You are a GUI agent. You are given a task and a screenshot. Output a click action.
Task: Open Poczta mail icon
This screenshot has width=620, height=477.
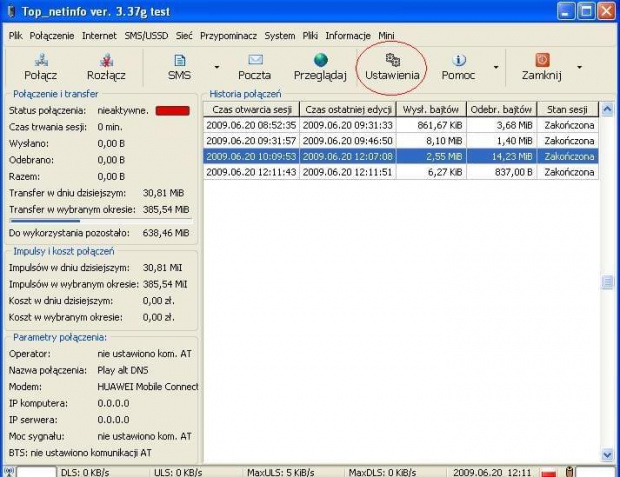pyautogui.click(x=255, y=60)
